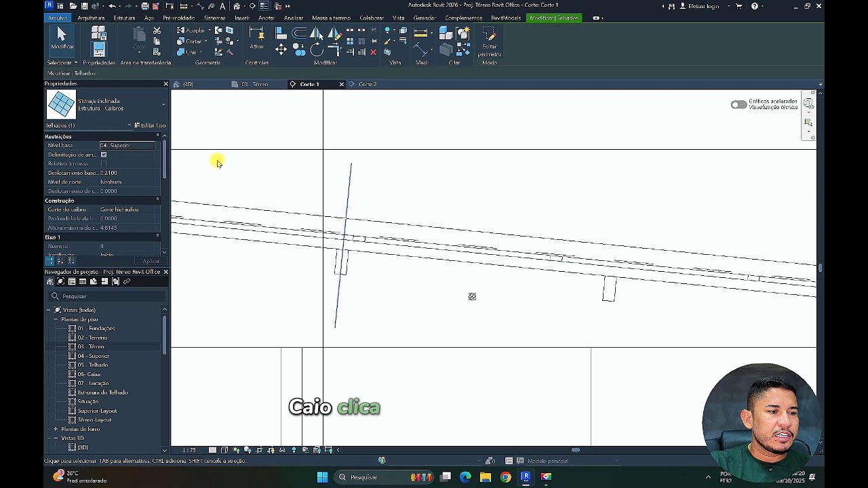The height and width of the screenshot is (488, 868).
Task: Switch to the Corte 2 view tab
Action: click(x=367, y=84)
